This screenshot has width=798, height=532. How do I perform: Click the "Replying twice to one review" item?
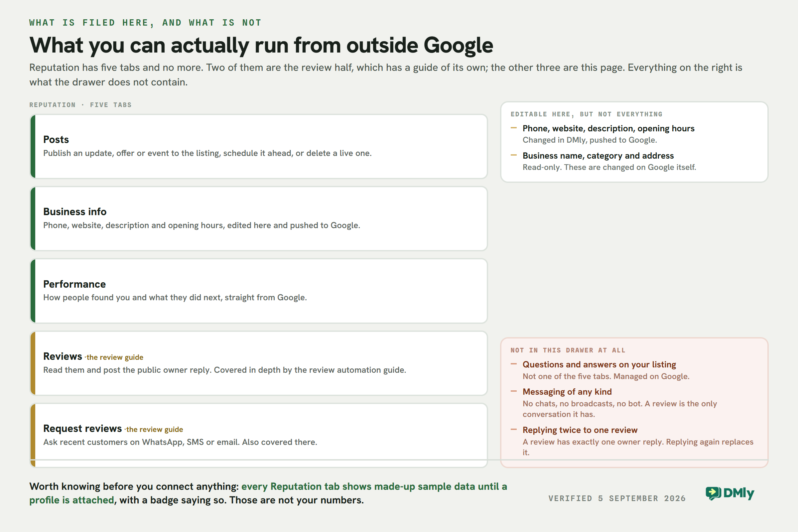coord(580,430)
